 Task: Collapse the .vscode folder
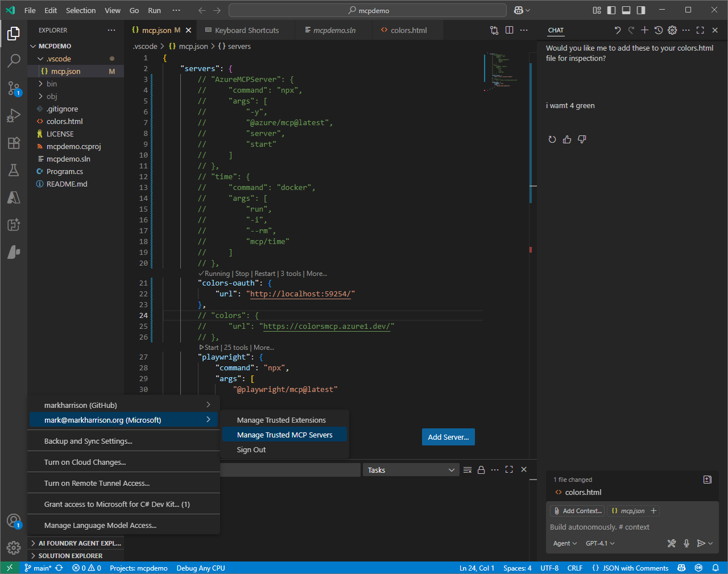pos(41,59)
